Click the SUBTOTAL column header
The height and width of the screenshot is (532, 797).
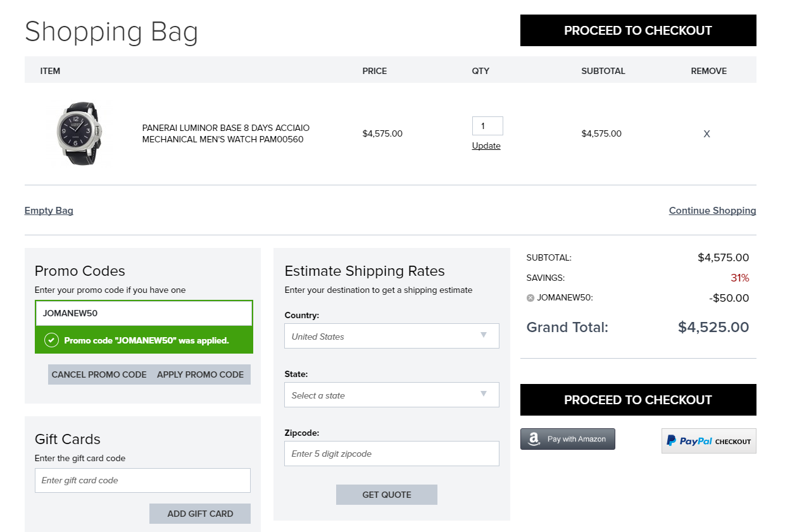click(603, 71)
